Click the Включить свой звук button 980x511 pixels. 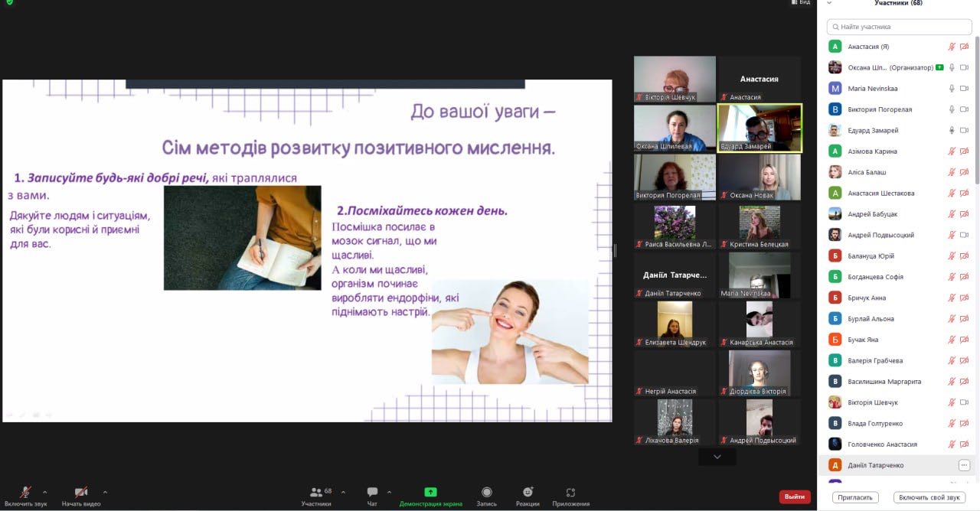pyautogui.click(x=929, y=497)
